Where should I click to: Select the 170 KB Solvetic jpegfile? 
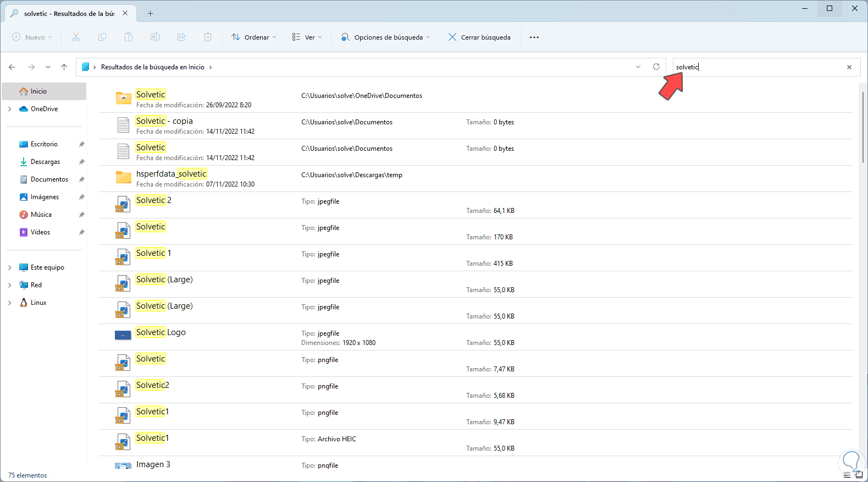tap(476, 232)
